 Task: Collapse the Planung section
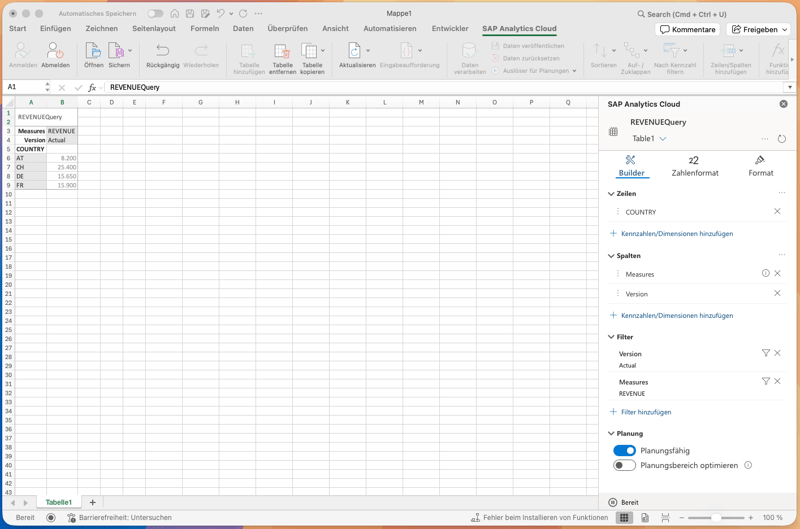click(611, 434)
